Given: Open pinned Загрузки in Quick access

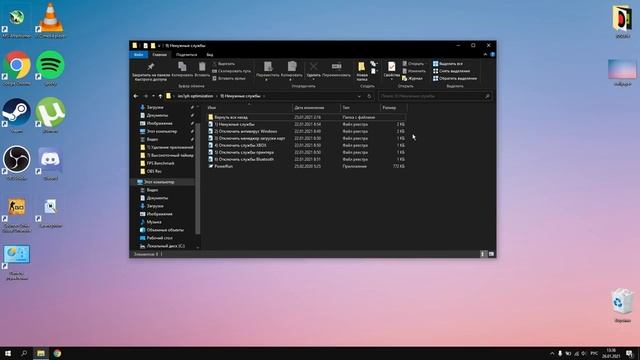Looking at the screenshot, I should pyautogui.click(x=155, y=107).
